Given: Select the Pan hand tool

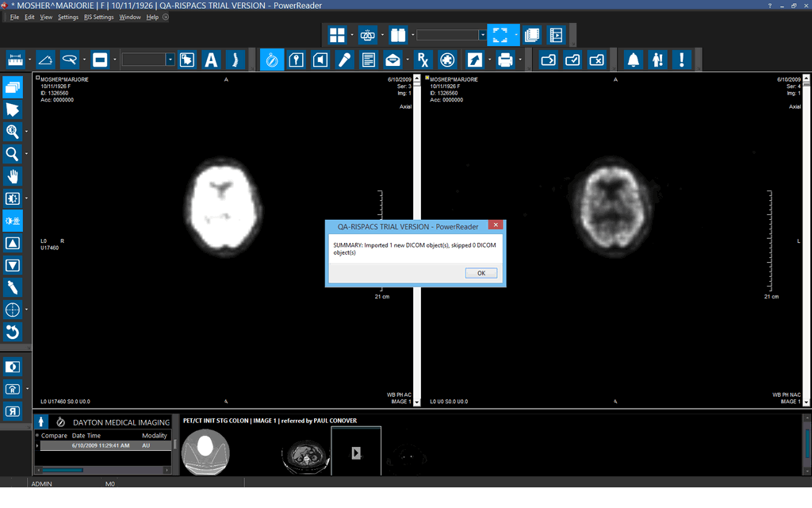Looking at the screenshot, I should pos(13,176).
